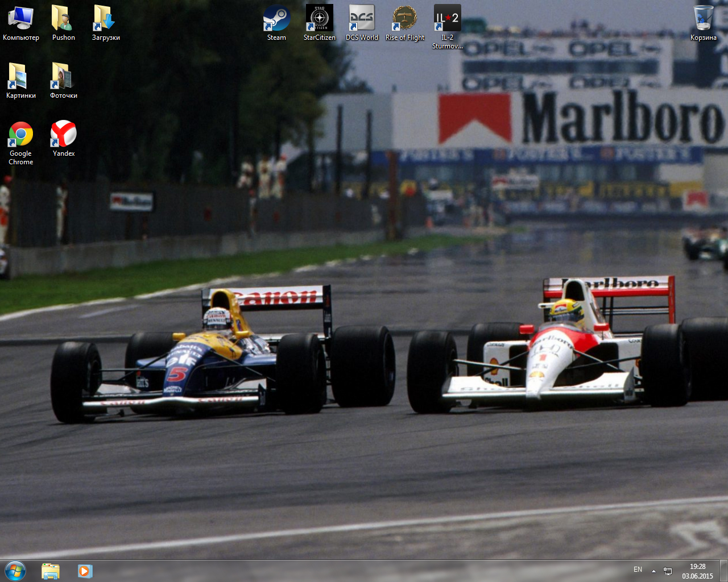The image size is (728, 582).
Task: Launch Google Chrome from the desktop
Action: (x=21, y=143)
